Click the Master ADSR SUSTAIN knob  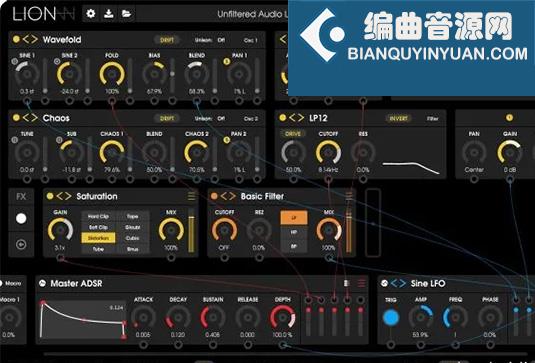213,317
